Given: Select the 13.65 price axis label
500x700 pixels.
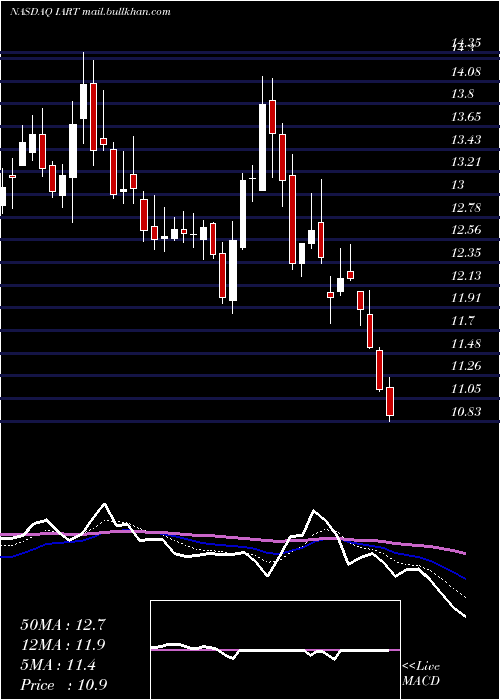Looking at the screenshot, I should 466,117.
